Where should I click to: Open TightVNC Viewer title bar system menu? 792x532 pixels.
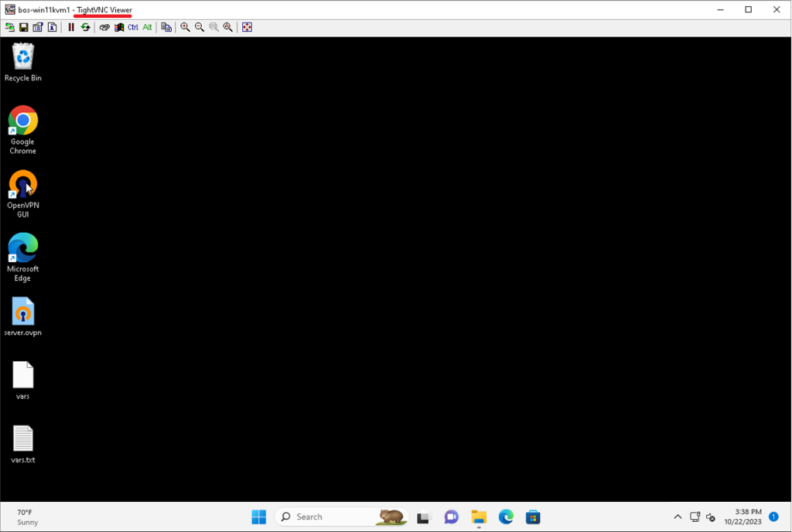click(9, 9)
